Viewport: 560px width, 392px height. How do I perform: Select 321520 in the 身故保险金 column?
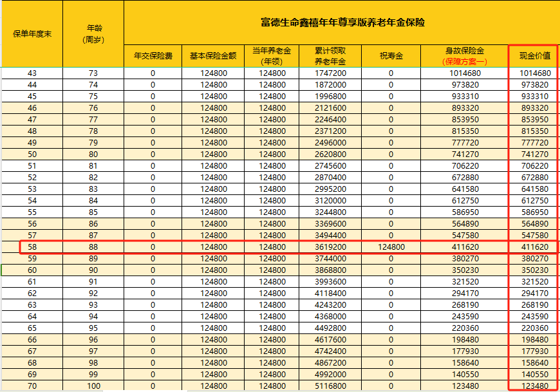[x=465, y=282]
